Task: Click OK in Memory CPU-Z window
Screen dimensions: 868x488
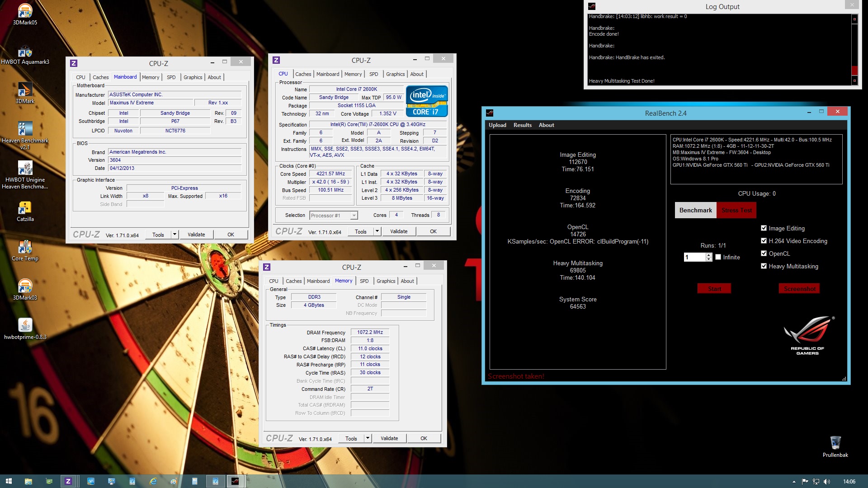Action: [424, 438]
